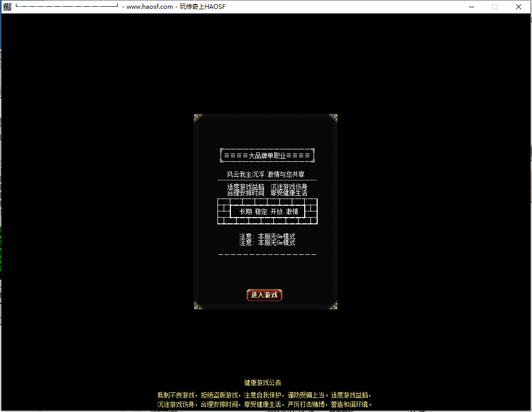Click the 进入游戏 button

tap(264, 295)
